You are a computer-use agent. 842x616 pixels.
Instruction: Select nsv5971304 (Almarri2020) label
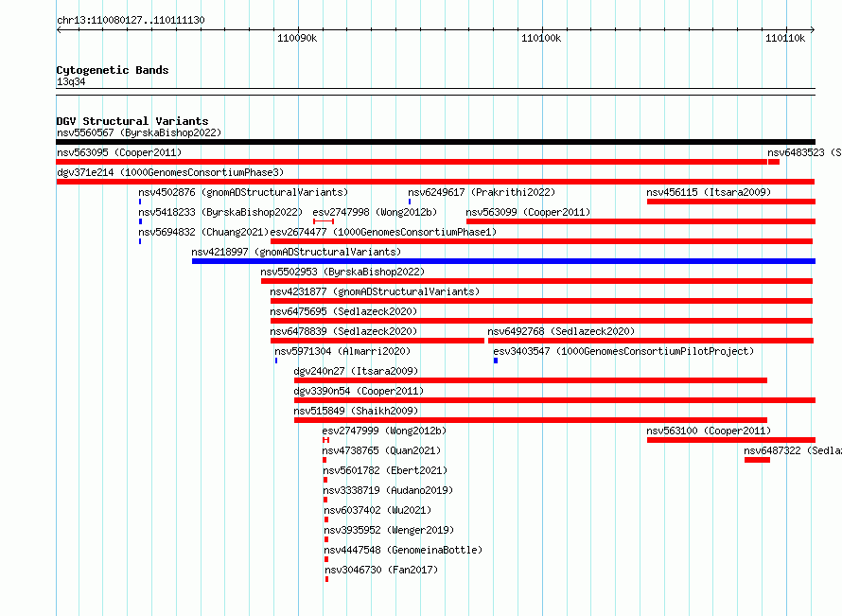tap(342, 351)
